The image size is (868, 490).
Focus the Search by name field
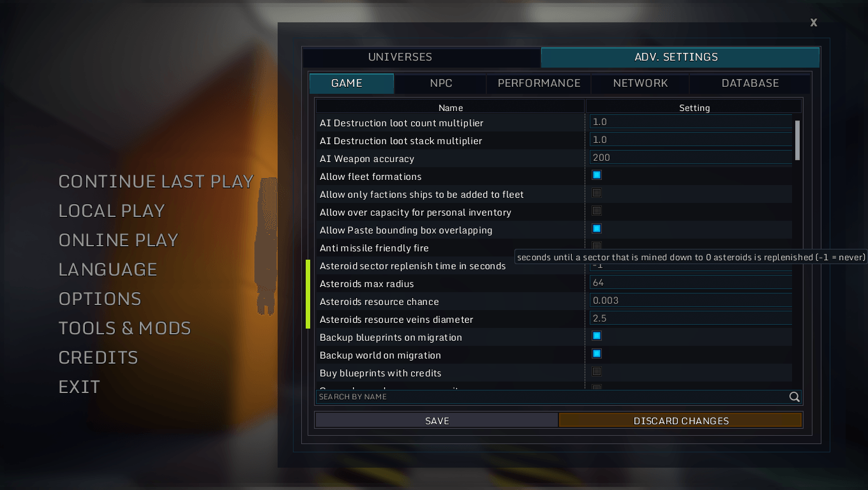552,397
